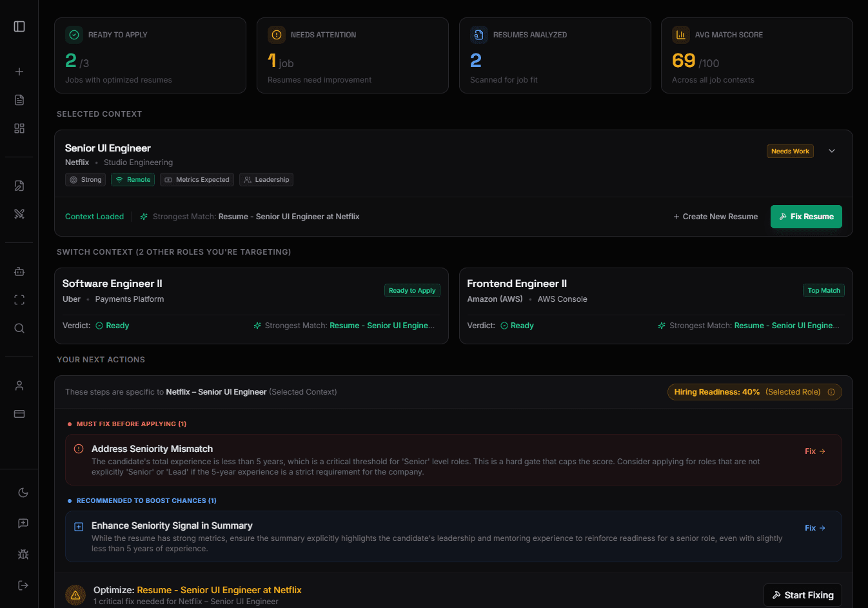This screenshot has height=608, width=868.
Task: Open the user profile icon in sidebar
Action: [19, 386]
